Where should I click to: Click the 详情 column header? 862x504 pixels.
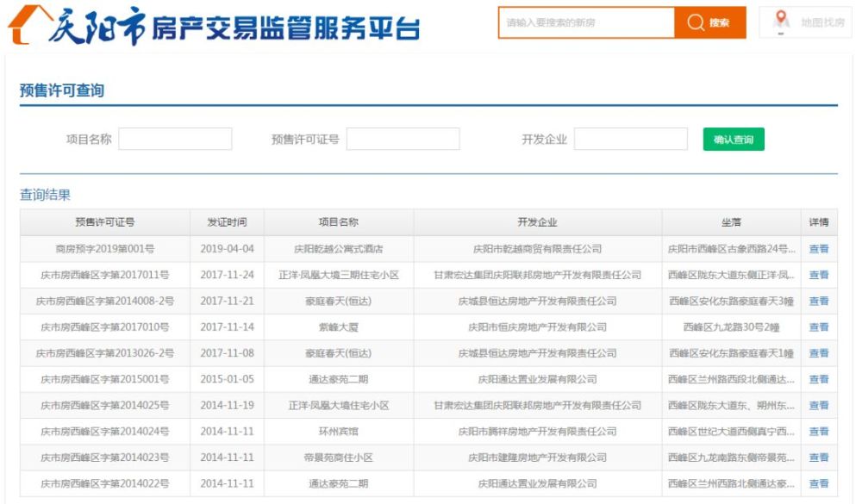coord(819,222)
